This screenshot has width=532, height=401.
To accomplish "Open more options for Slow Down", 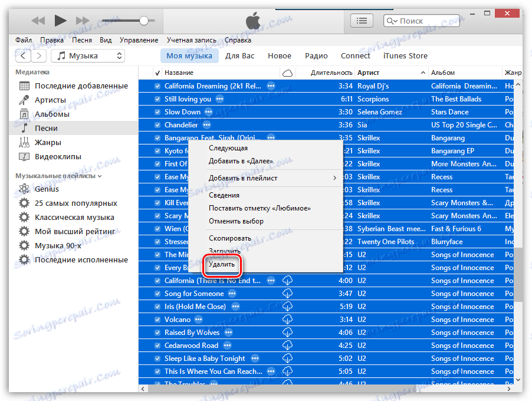I will (x=208, y=112).
